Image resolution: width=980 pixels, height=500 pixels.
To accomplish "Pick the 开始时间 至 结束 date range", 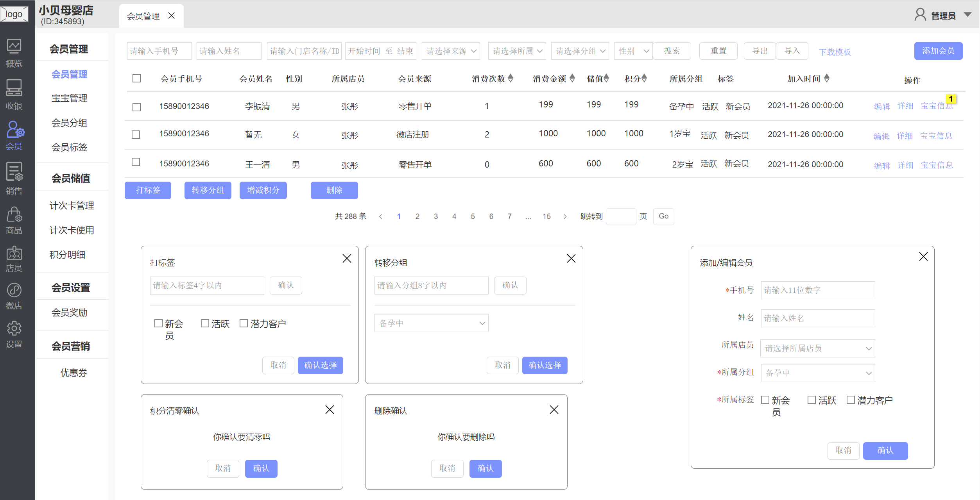I will pyautogui.click(x=380, y=51).
